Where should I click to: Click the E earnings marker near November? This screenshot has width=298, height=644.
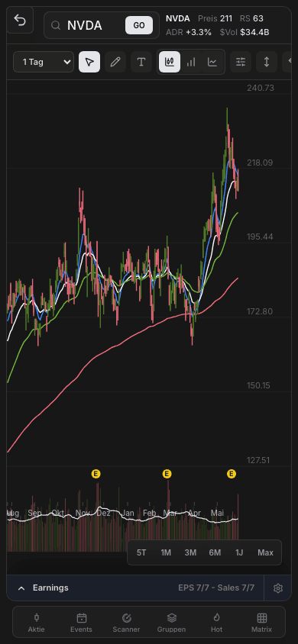click(x=96, y=474)
